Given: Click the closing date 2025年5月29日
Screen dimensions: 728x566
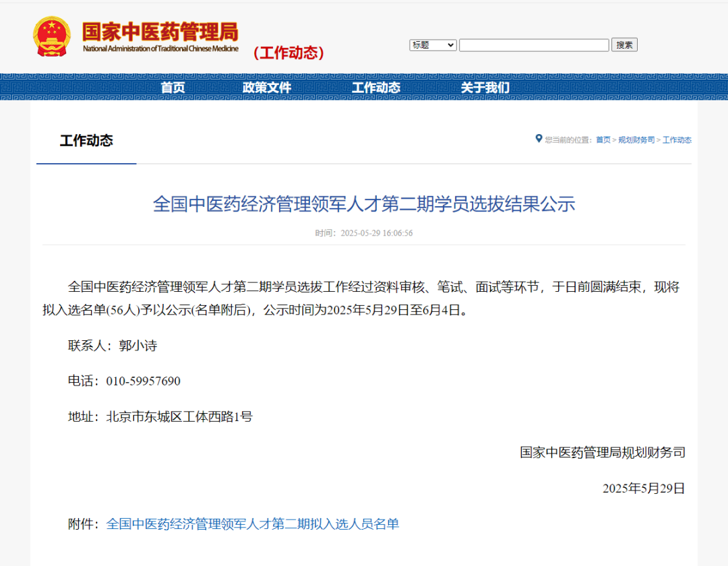Looking at the screenshot, I should pyautogui.click(x=644, y=488).
